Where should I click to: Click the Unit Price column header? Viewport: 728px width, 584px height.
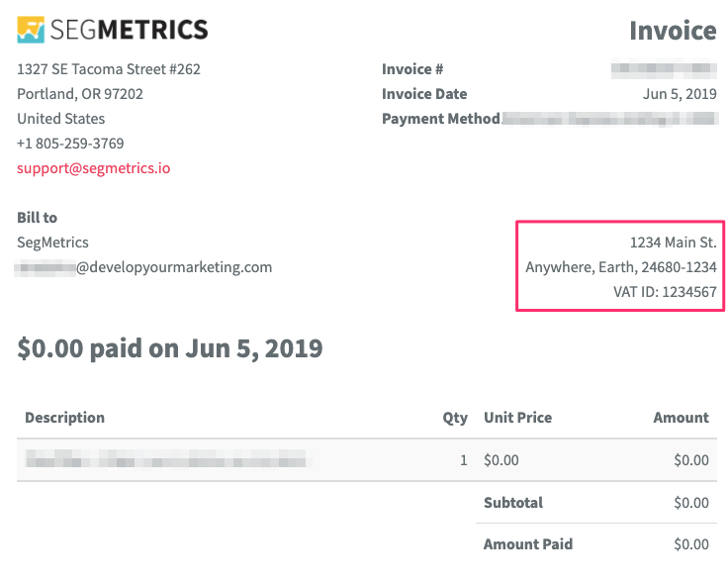point(517,418)
